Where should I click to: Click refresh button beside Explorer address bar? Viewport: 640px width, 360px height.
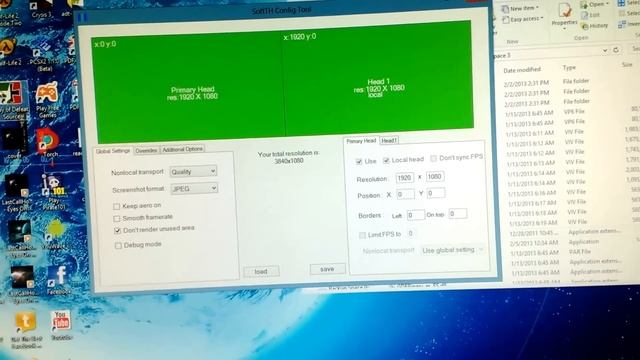click(x=616, y=50)
